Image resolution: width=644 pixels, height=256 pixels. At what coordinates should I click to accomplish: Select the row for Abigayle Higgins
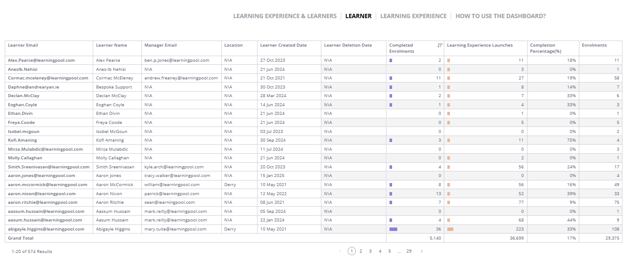(x=173, y=229)
